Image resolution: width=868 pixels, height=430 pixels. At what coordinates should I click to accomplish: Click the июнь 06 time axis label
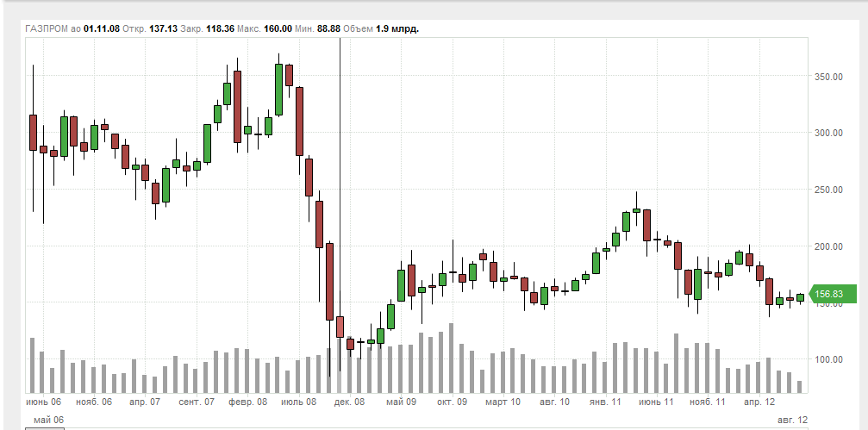44,402
